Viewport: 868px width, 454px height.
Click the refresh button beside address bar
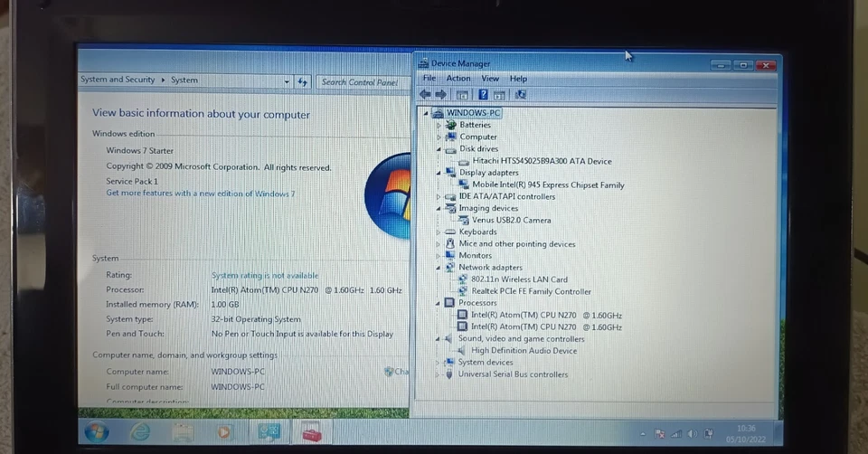click(x=302, y=82)
